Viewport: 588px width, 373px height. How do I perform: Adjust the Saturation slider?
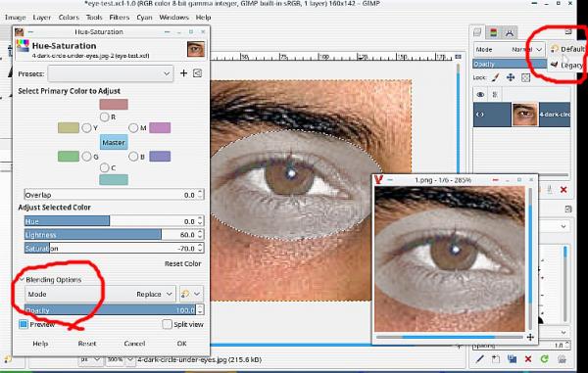pyautogui.click(x=114, y=248)
